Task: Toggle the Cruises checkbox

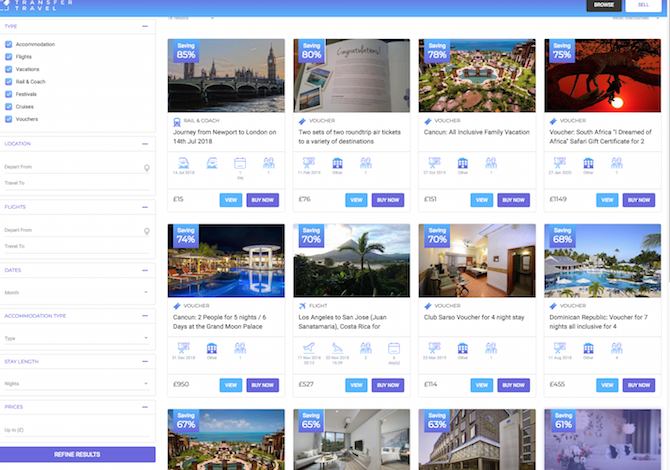Action: [x=9, y=106]
